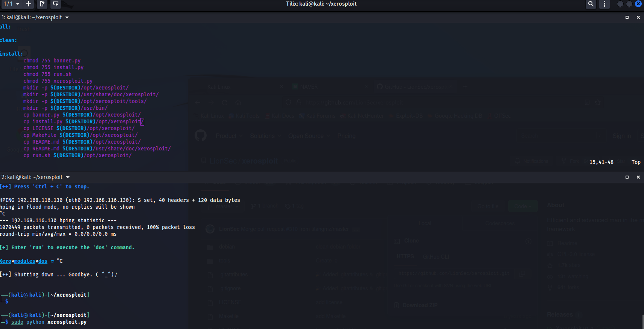Click the 'modules' prompt link
This screenshot has height=329, width=644.
25,261
